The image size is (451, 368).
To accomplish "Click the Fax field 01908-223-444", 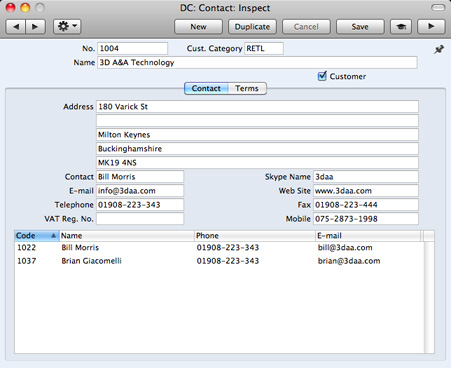I will (366, 205).
